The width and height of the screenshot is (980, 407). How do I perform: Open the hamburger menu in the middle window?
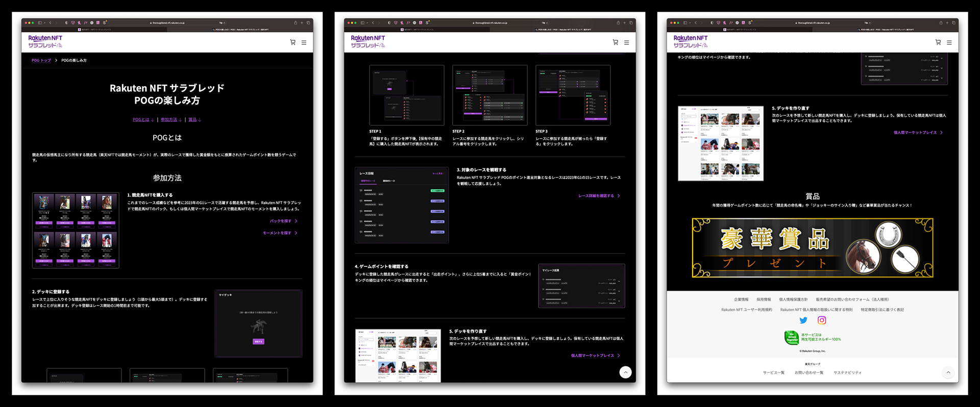coord(626,42)
